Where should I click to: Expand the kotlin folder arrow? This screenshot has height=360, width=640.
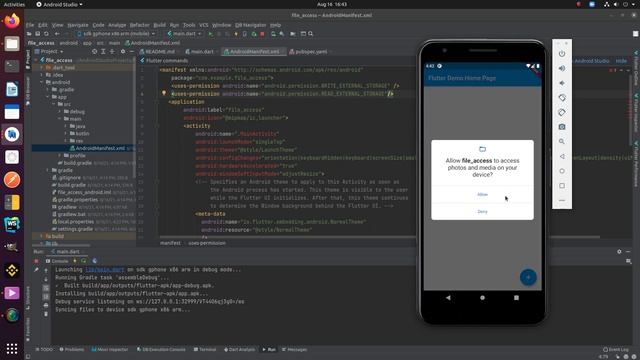[66, 133]
